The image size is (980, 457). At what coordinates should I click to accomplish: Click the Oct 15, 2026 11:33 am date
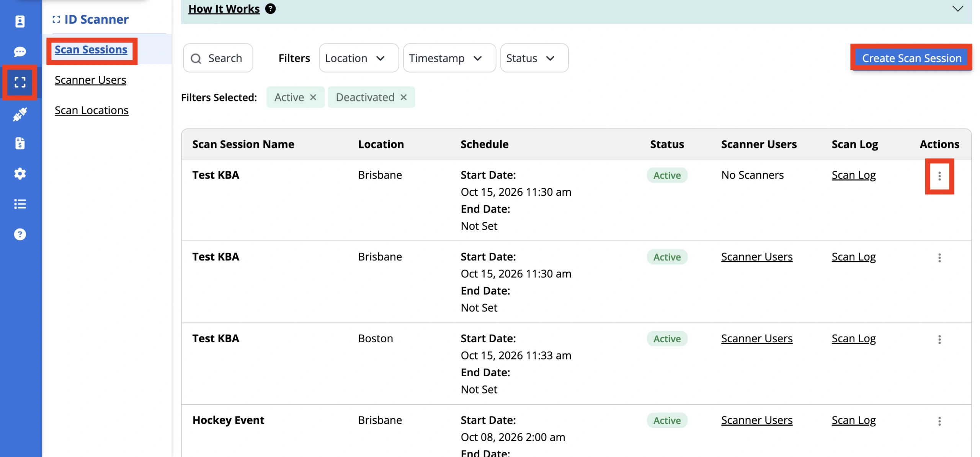(x=516, y=355)
